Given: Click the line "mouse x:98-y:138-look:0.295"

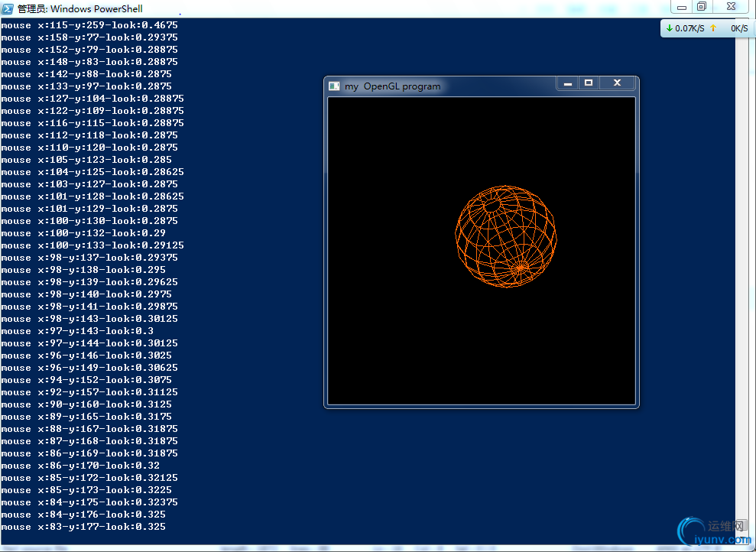Looking at the screenshot, I should coord(83,270).
